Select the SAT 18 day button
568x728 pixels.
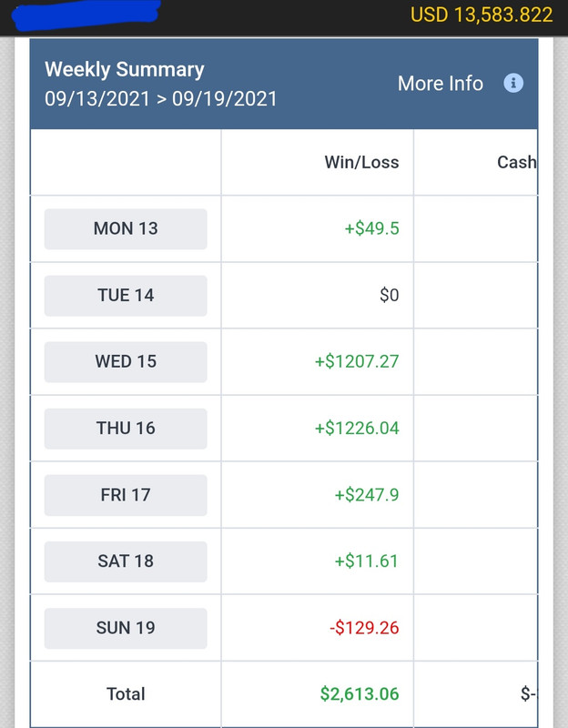point(126,561)
